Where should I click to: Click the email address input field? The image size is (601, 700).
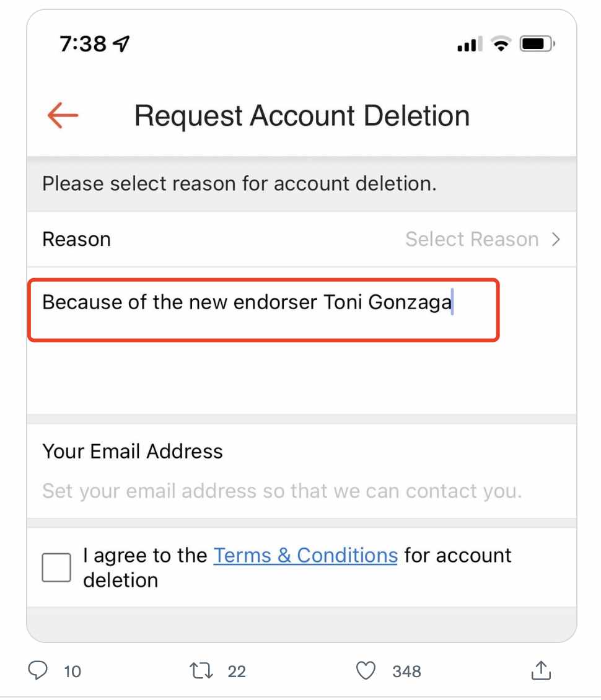282,491
